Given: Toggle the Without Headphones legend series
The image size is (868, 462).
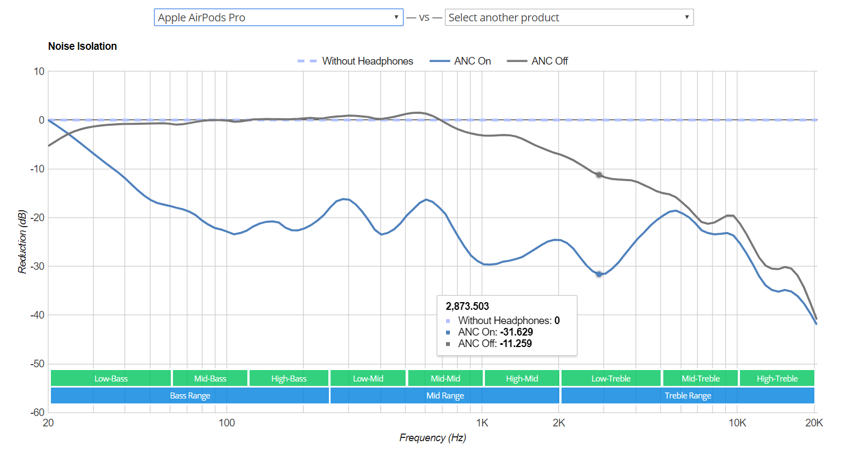Looking at the screenshot, I should click(355, 61).
